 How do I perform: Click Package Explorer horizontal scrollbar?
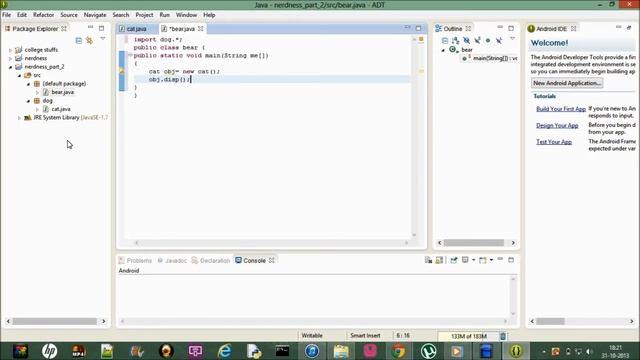[x=56, y=321]
